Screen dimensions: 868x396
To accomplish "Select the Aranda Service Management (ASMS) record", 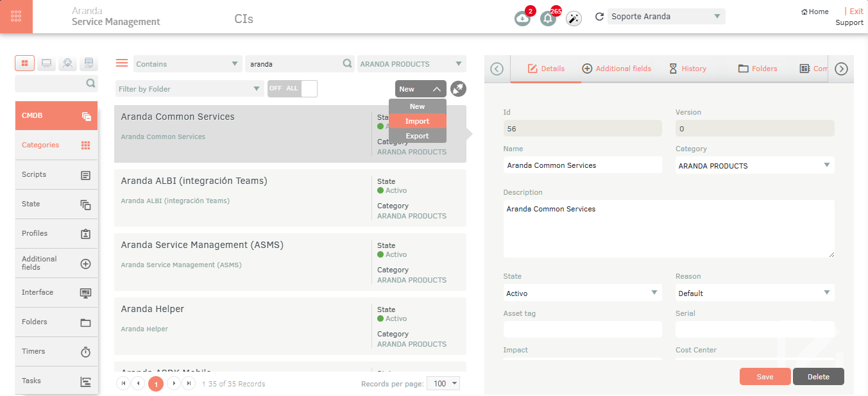I will coord(290,262).
